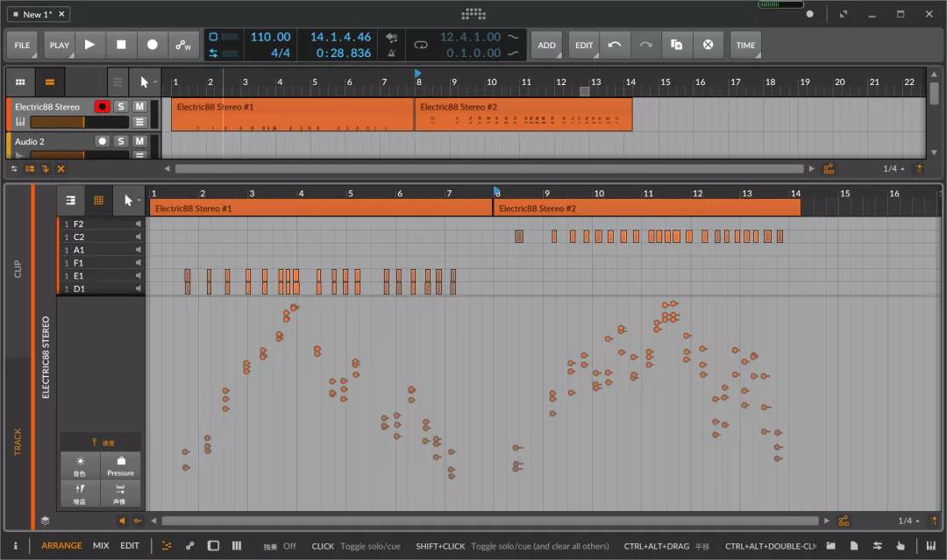
Task: Click the play position 14.1.4.46
Action: (x=340, y=37)
